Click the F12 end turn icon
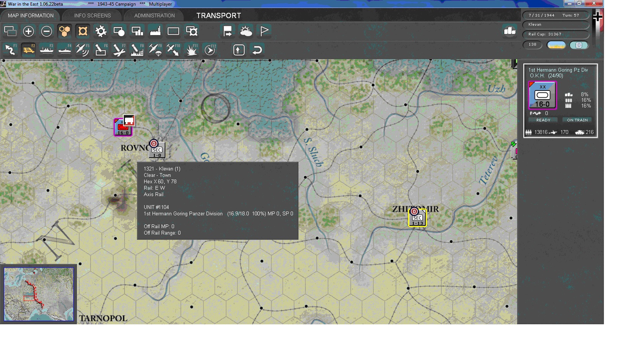 210,50
